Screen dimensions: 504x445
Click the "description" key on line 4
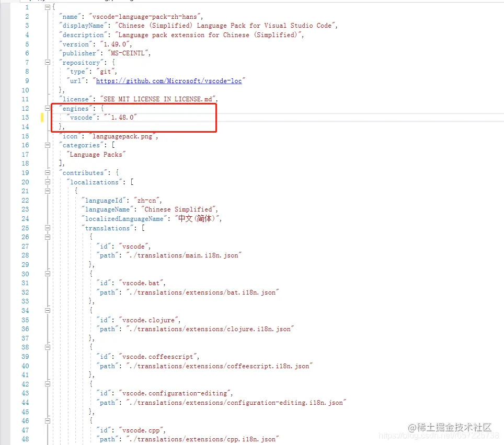83,35
